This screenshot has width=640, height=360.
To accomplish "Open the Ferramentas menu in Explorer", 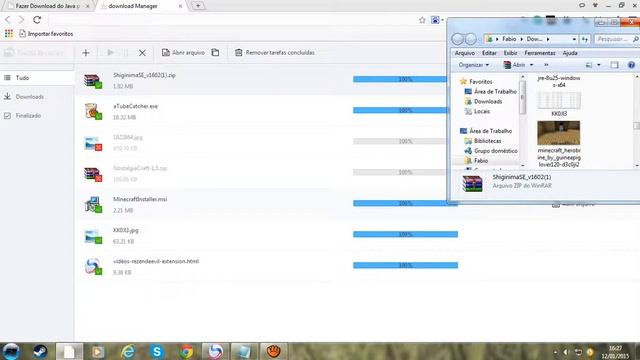I will pos(540,53).
